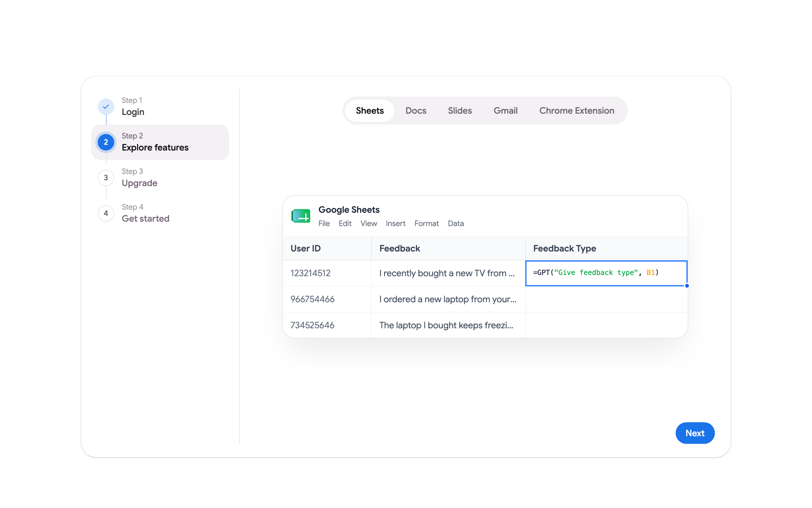Select the cell with 966754466
812x508 pixels.
point(327,299)
